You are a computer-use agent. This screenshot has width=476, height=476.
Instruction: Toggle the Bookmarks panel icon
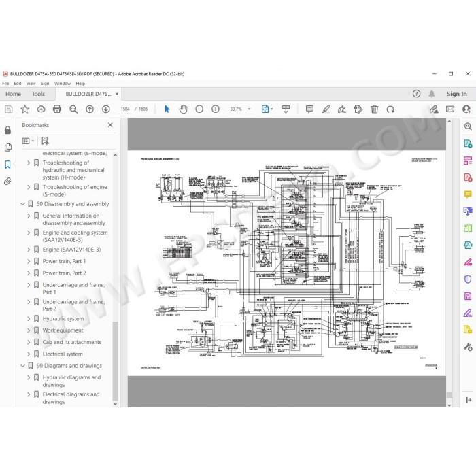tap(8, 165)
